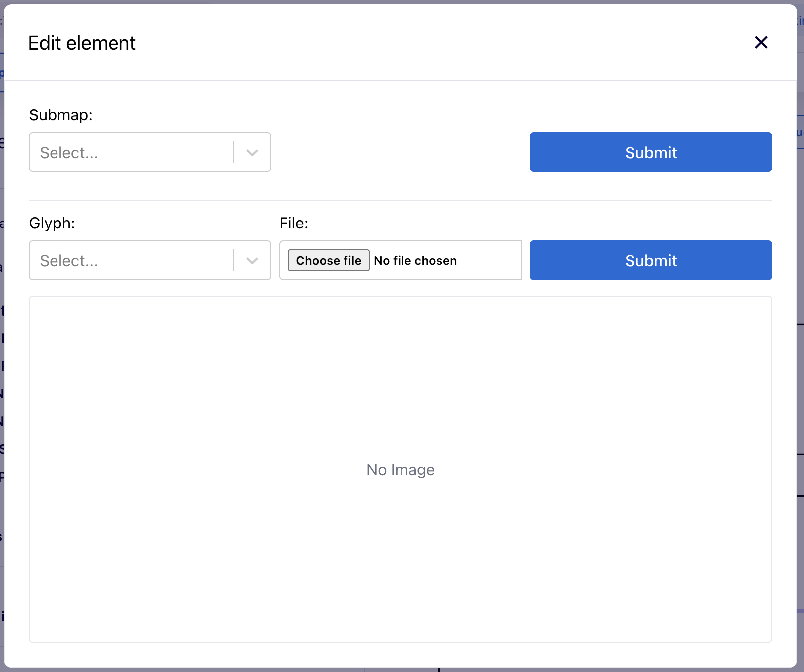Click the divider between Submap and Glyph sections

[x=401, y=200]
